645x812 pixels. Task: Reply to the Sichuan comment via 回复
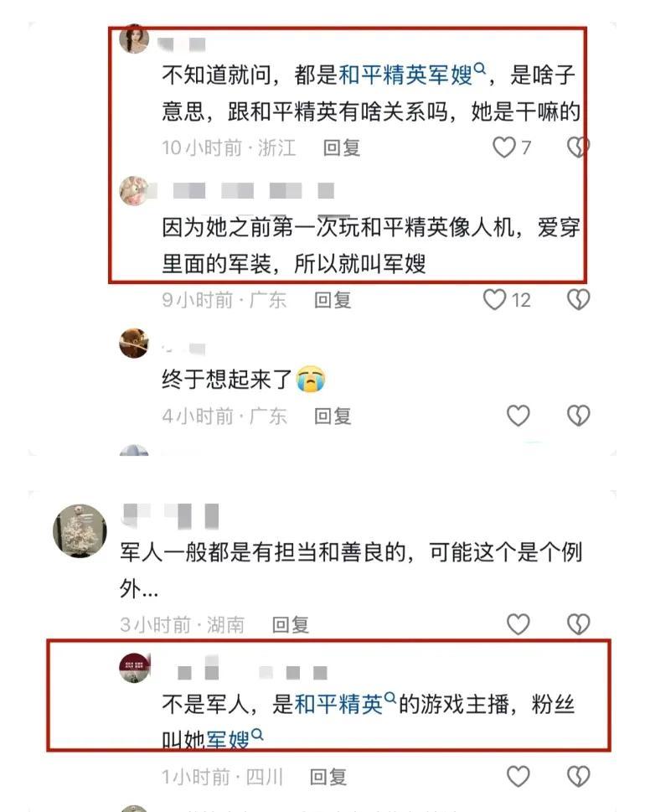pos(328,778)
